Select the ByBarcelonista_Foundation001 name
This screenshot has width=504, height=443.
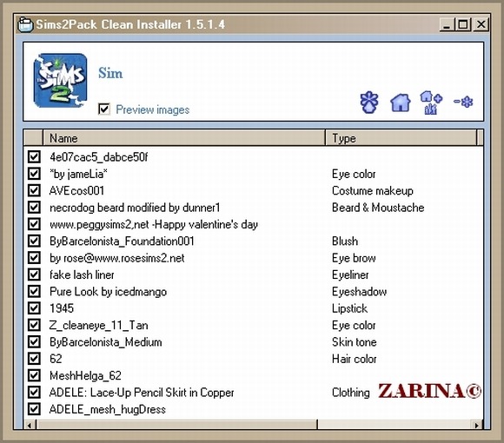pos(122,241)
